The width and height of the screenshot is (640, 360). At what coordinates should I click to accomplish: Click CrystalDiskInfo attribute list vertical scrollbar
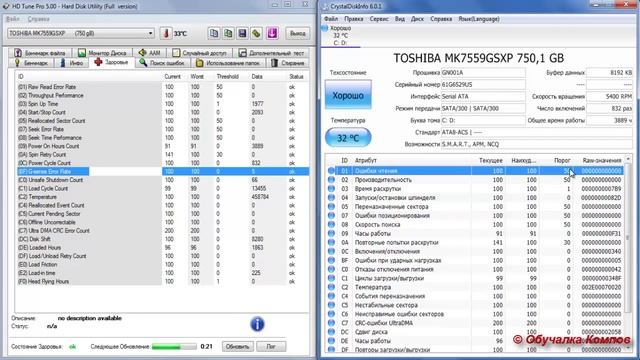(x=628, y=253)
